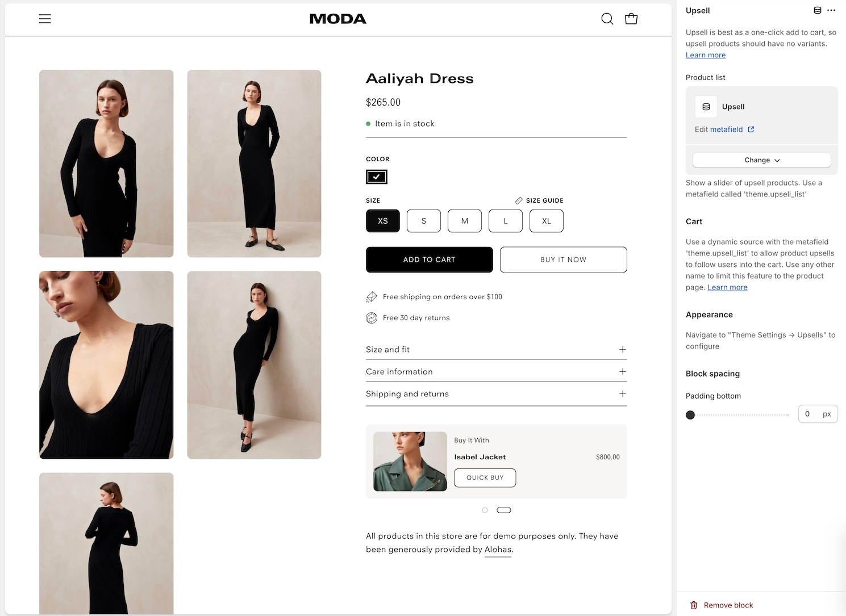Open the Change dropdown button
This screenshot has height=616, width=846.
click(x=761, y=160)
